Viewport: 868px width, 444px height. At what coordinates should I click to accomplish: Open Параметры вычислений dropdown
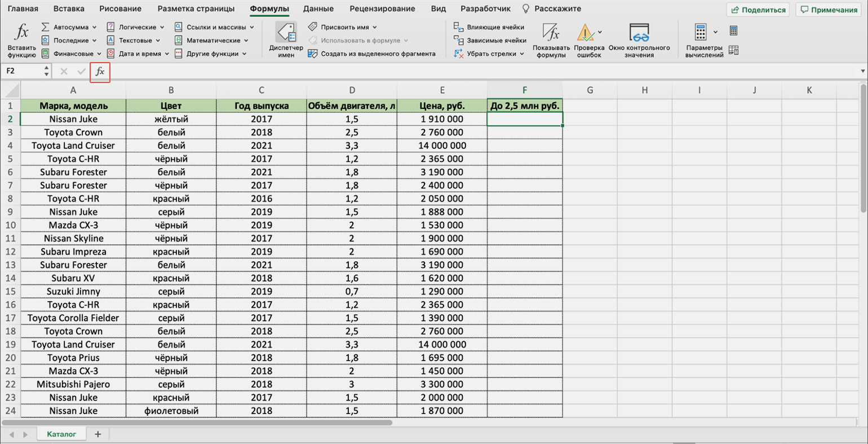point(704,39)
